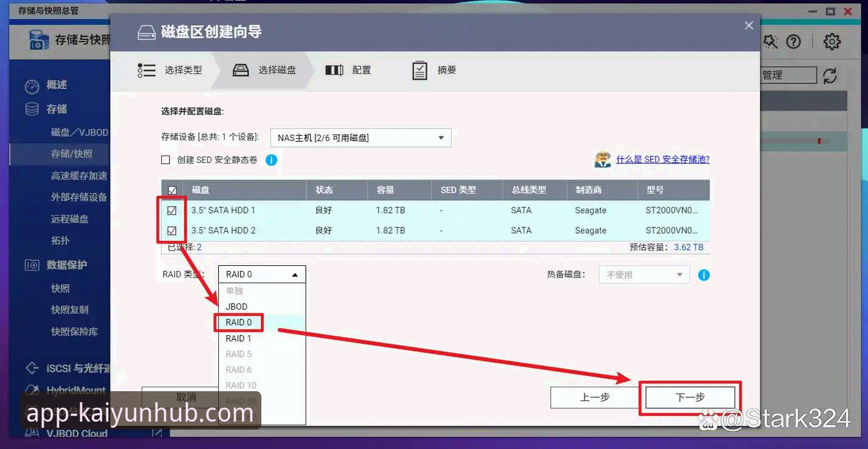Viewport: 868px width, 449px height.
Task: Click the VJBOD Cloud external link icon
Action: point(157,433)
